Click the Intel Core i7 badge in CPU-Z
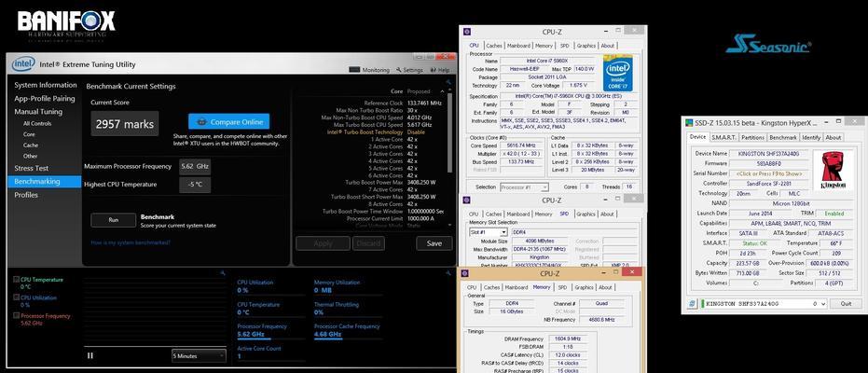The height and width of the screenshot is (373, 868). point(618,73)
